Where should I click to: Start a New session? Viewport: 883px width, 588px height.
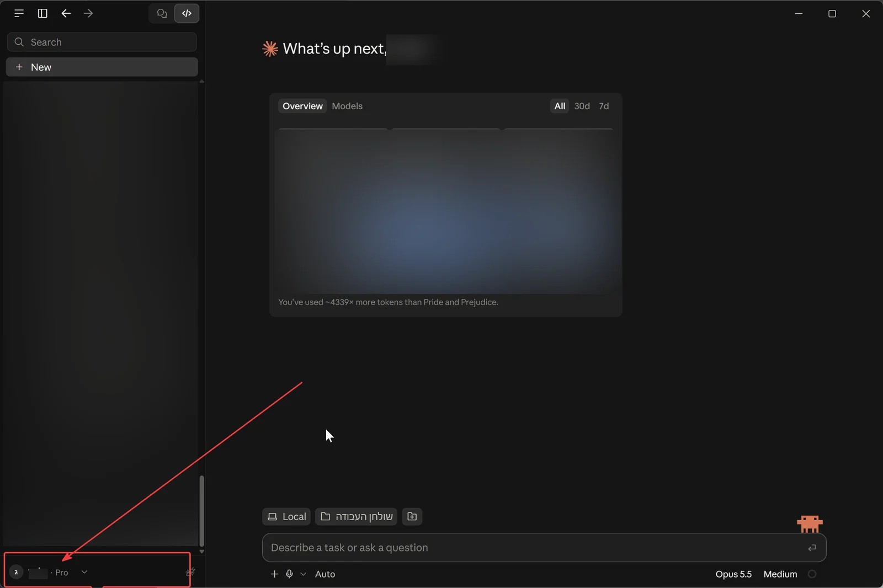click(x=102, y=67)
